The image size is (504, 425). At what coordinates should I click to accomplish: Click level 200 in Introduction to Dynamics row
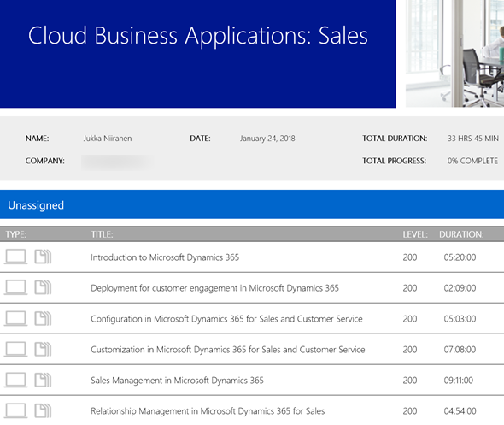point(410,257)
